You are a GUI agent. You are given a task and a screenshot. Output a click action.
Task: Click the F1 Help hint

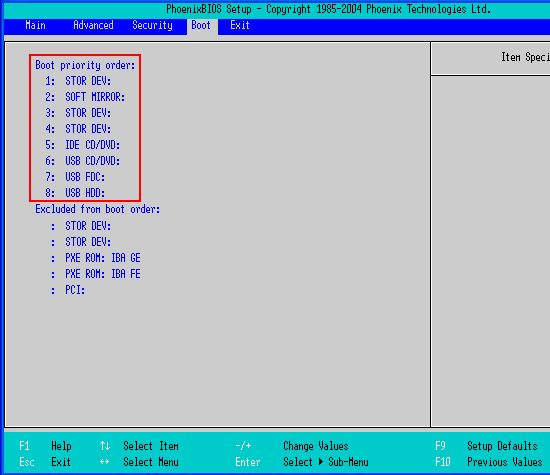tap(45, 446)
